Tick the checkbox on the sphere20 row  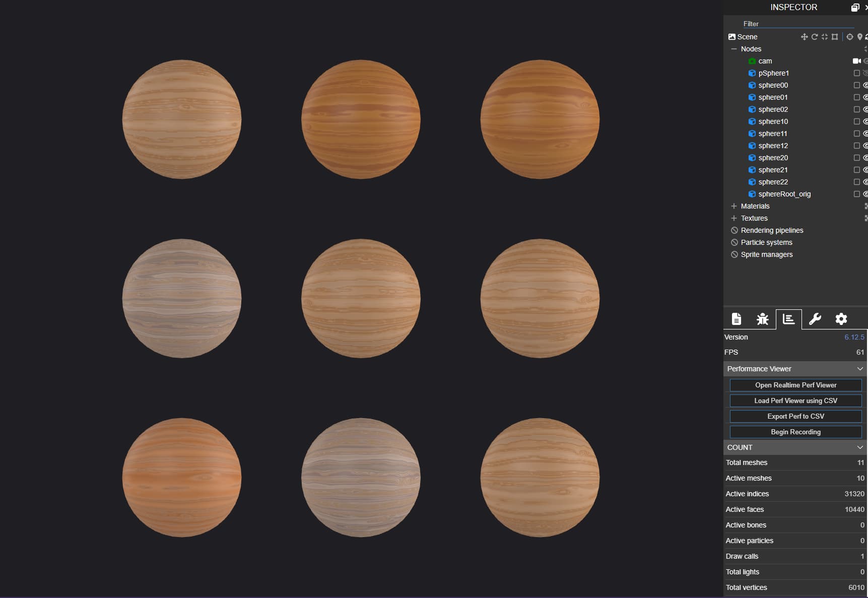(856, 158)
